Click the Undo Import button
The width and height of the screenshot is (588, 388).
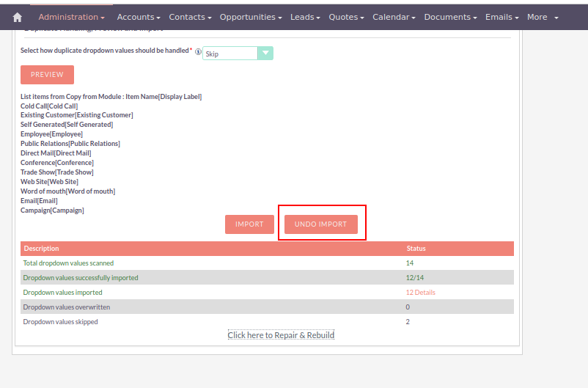tap(320, 224)
